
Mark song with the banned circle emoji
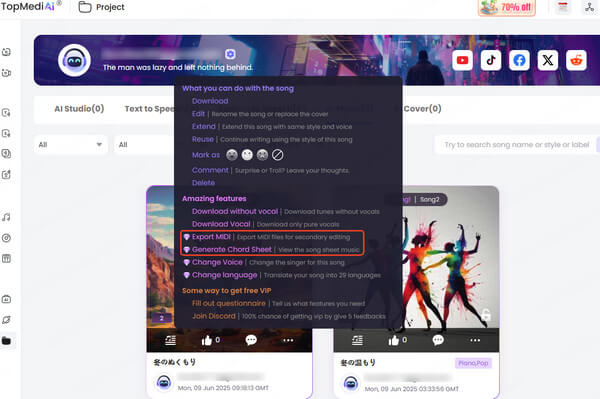277,155
